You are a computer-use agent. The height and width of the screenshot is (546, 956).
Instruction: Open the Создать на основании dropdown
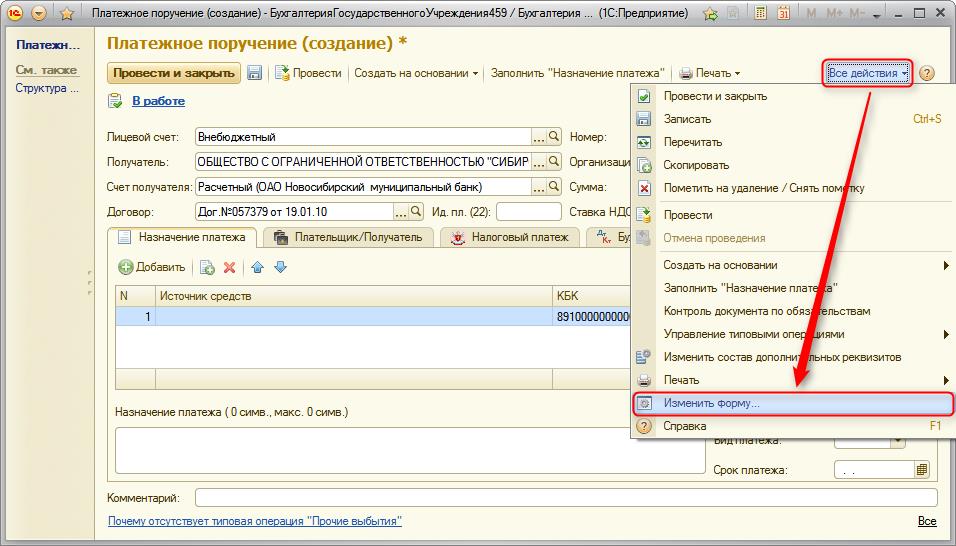click(416, 73)
